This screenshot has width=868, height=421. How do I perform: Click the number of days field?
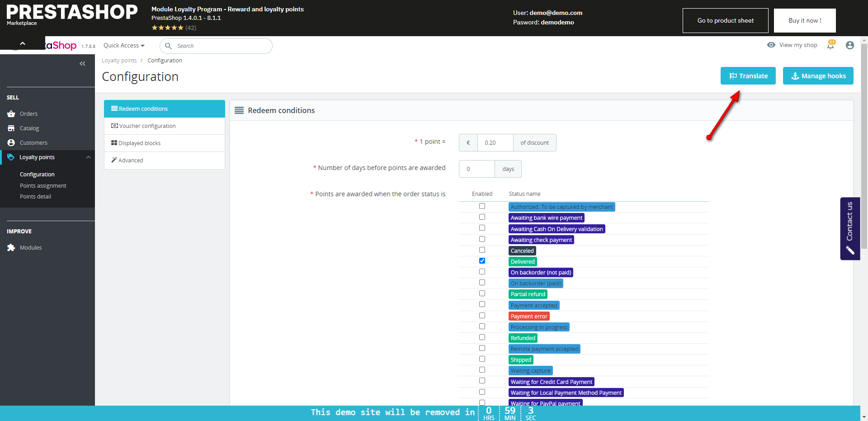[477, 169]
